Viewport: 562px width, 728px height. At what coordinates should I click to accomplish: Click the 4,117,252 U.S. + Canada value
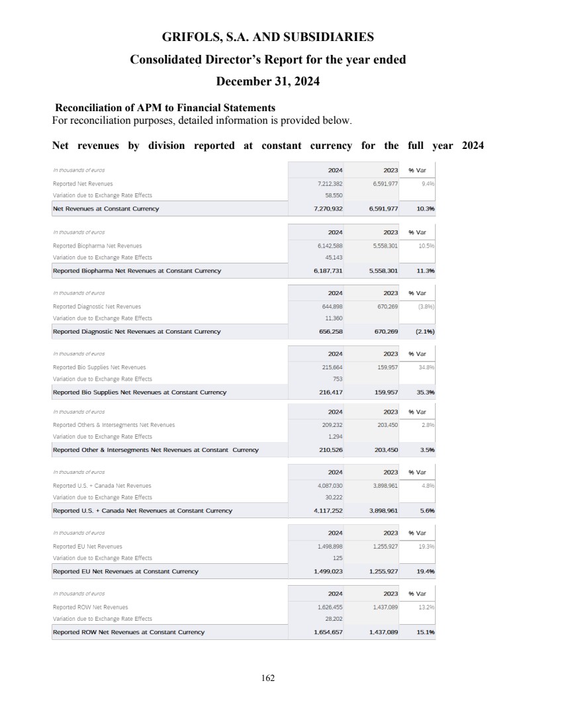click(328, 511)
